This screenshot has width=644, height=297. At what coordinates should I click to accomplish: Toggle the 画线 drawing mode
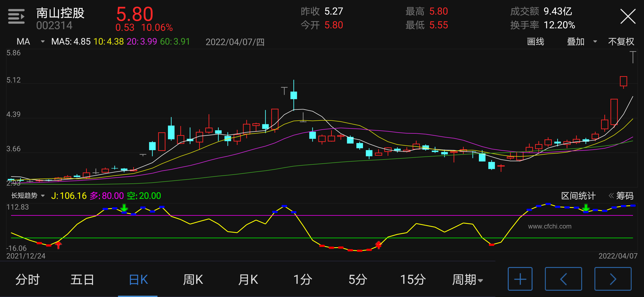click(x=535, y=42)
